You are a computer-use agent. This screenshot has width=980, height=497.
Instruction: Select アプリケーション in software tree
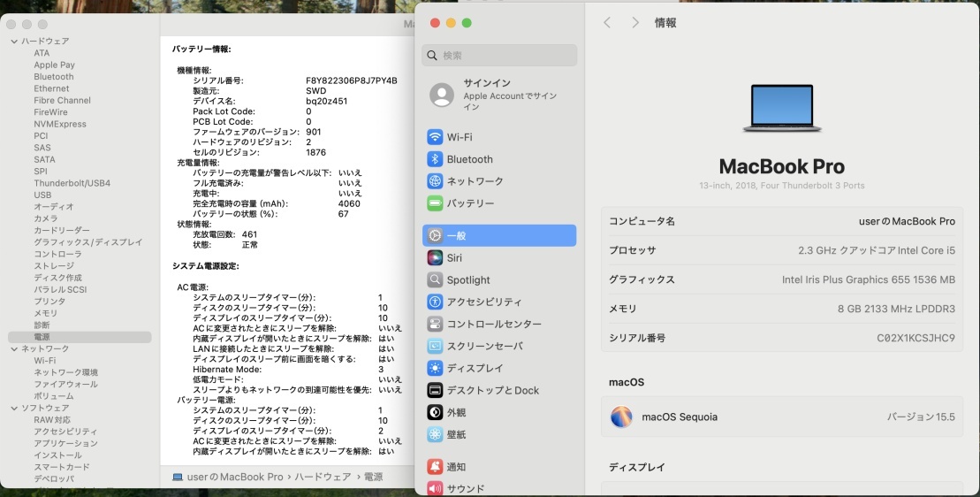pyautogui.click(x=65, y=444)
